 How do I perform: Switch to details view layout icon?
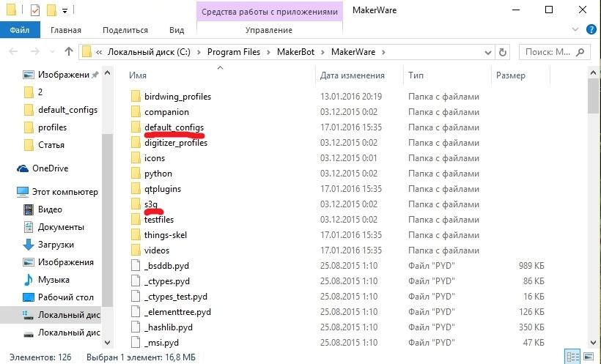[x=573, y=357]
